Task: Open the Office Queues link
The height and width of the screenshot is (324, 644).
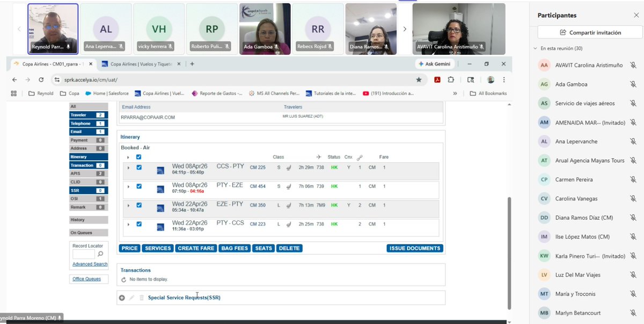Action: [86, 279]
